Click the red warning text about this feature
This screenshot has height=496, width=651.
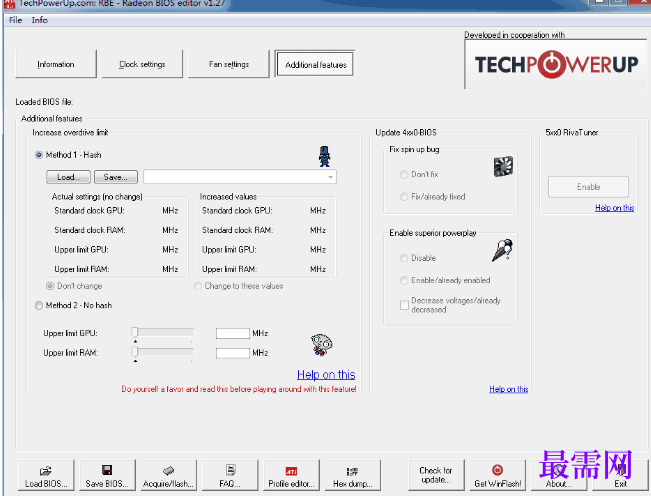(239, 389)
